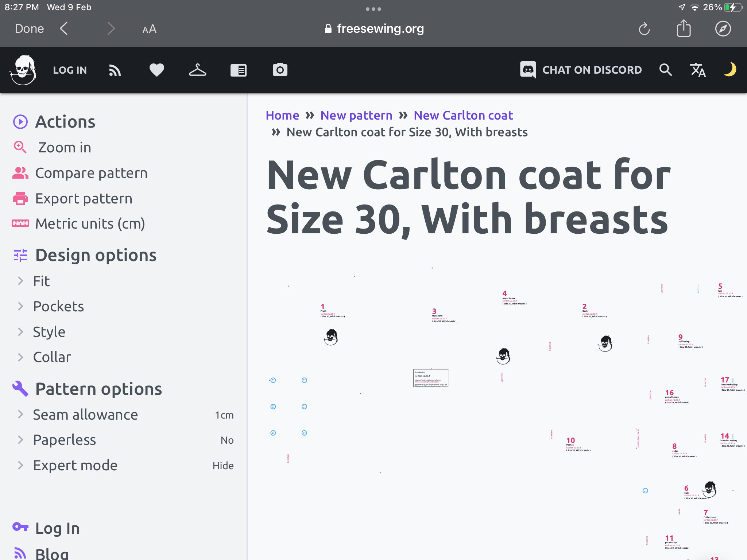
Task: Expand the Collar options group
Action: (x=52, y=357)
